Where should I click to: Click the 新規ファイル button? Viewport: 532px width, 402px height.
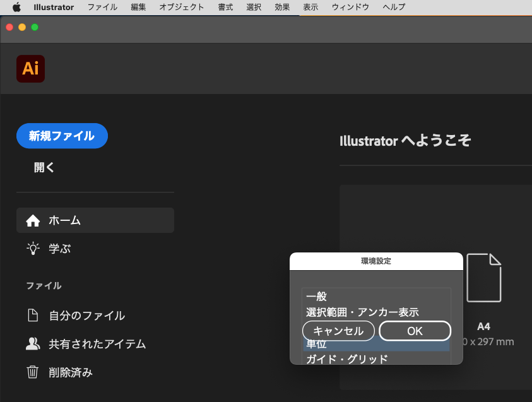pyautogui.click(x=62, y=136)
